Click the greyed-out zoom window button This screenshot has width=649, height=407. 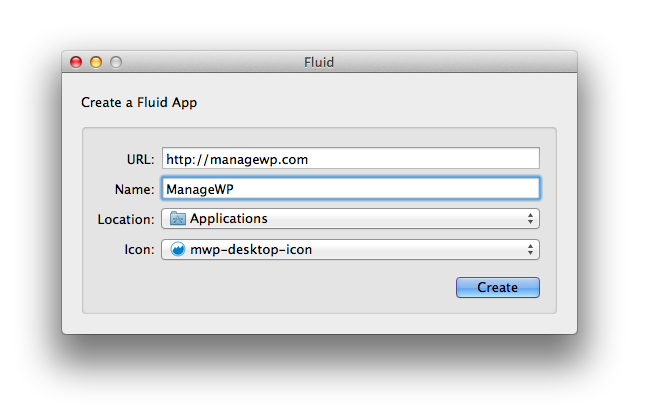click(116, 62)
